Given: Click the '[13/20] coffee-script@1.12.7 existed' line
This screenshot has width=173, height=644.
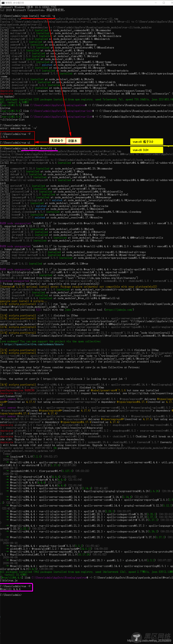Looking at the screenshot, I should point(64,65).
